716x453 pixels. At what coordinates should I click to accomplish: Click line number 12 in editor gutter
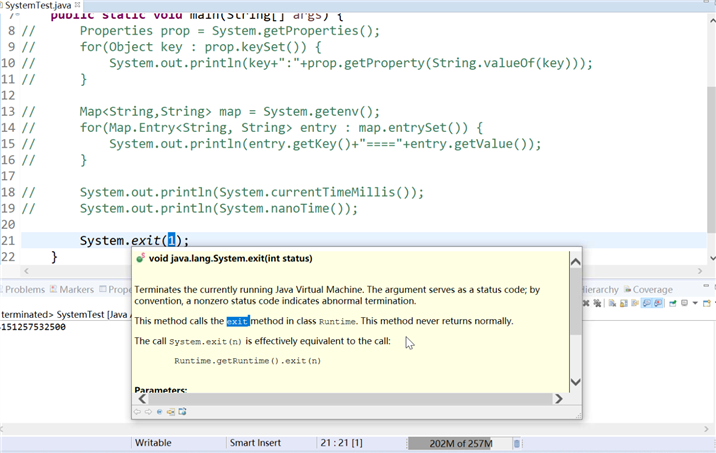[8, 95]
